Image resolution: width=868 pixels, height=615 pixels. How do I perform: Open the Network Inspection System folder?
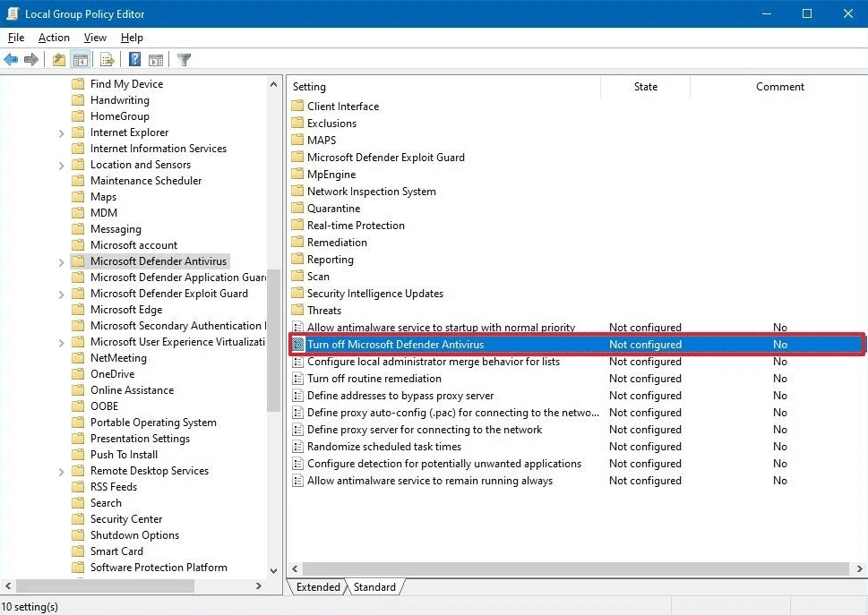(x=372, y=192)
